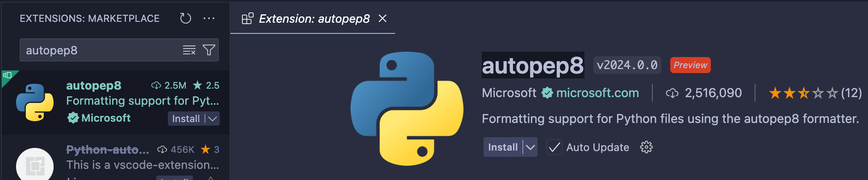Install autopep8 from the sidebar list
This screenshot has width=868, height=180.
[x=186, y=119]
